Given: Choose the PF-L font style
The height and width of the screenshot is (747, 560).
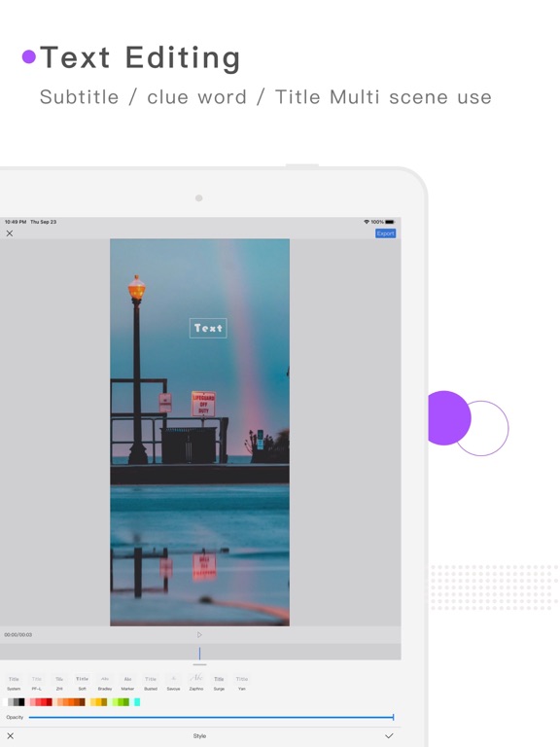Looking at the screenshot, I should [x=37, y=683].
